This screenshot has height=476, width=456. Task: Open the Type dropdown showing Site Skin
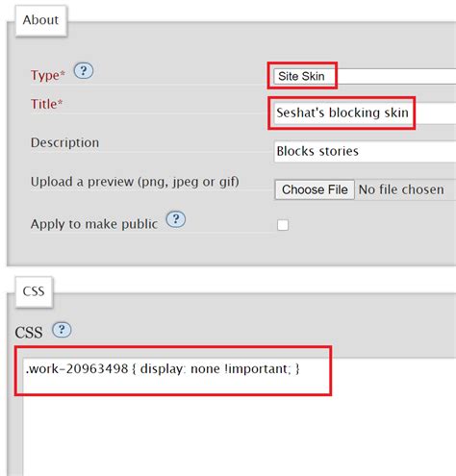[x=365, y=76]
